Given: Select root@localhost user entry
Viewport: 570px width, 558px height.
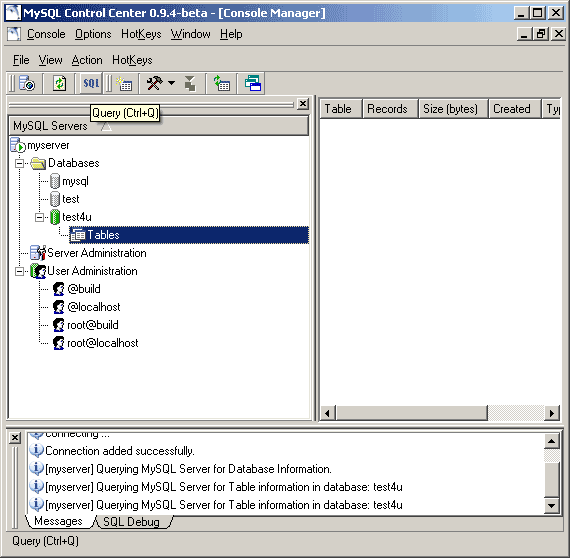Looking at the screenshot, I should click(x=103, y=343).
